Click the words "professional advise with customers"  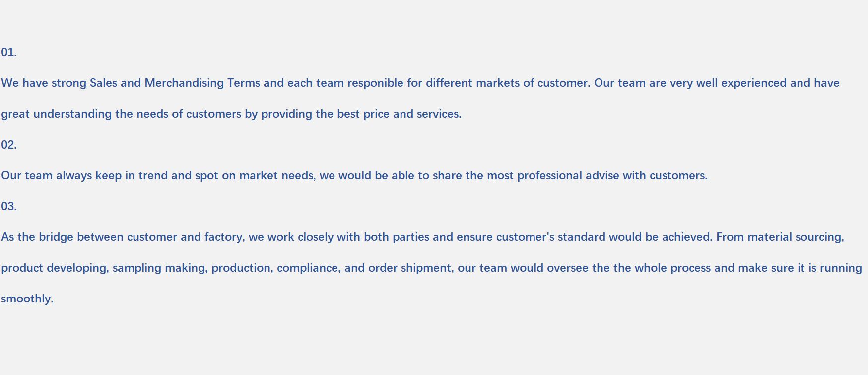pos(611,176)
